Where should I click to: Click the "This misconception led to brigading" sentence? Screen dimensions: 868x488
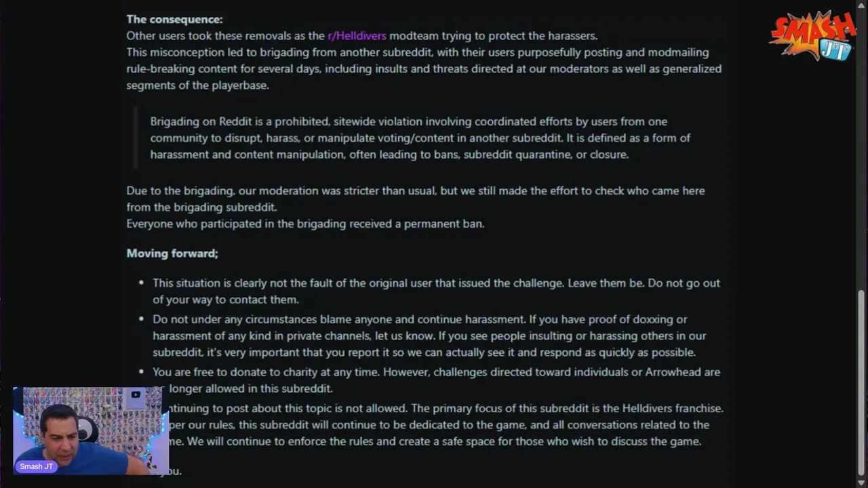point(417,53)
